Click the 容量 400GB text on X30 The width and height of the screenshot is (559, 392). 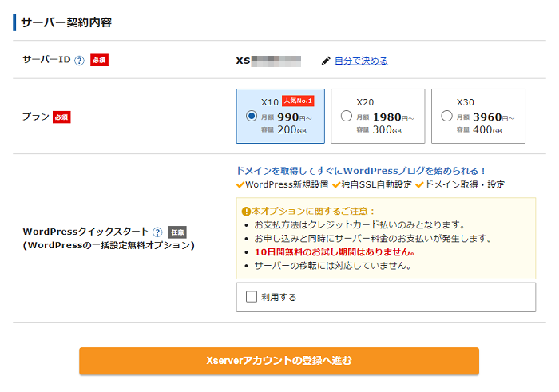coord(479,129)
